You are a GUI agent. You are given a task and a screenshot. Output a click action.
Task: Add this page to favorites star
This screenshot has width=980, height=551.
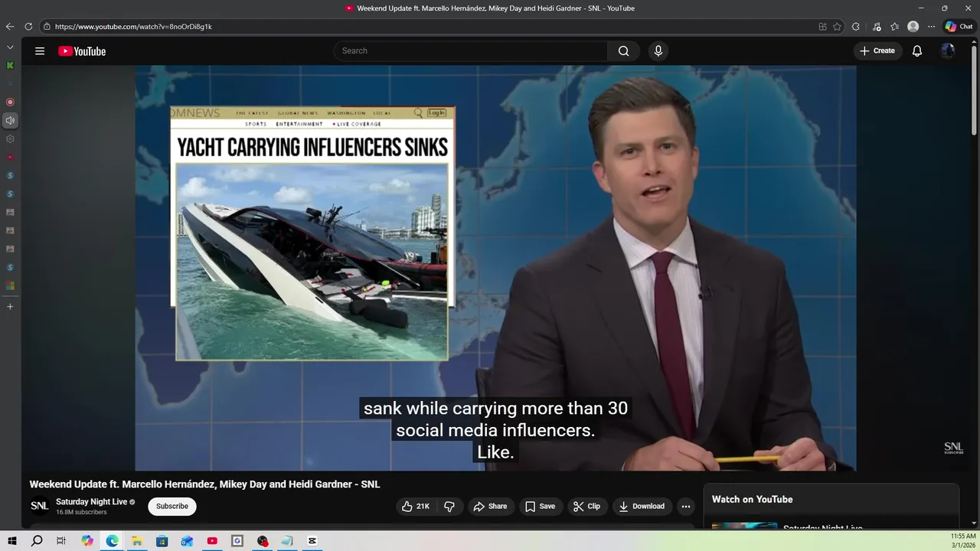(x=838, y=26)
